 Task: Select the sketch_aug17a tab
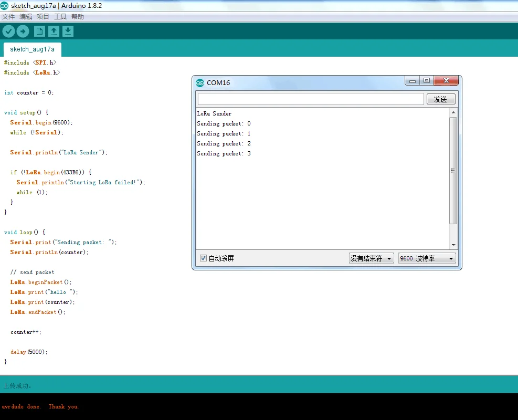point(33,49)
